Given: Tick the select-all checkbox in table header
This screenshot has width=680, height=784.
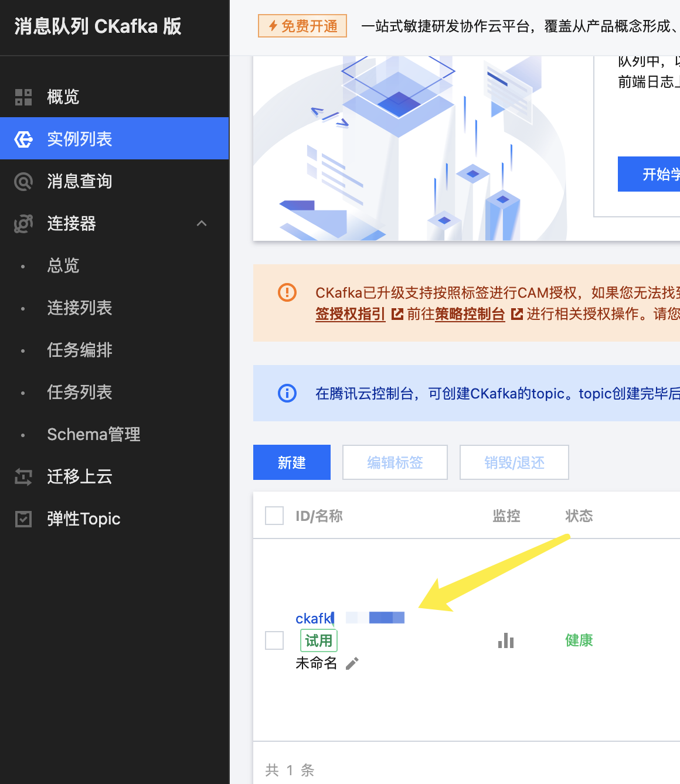Looking at the screenshot, I should [x=274, y=516].
